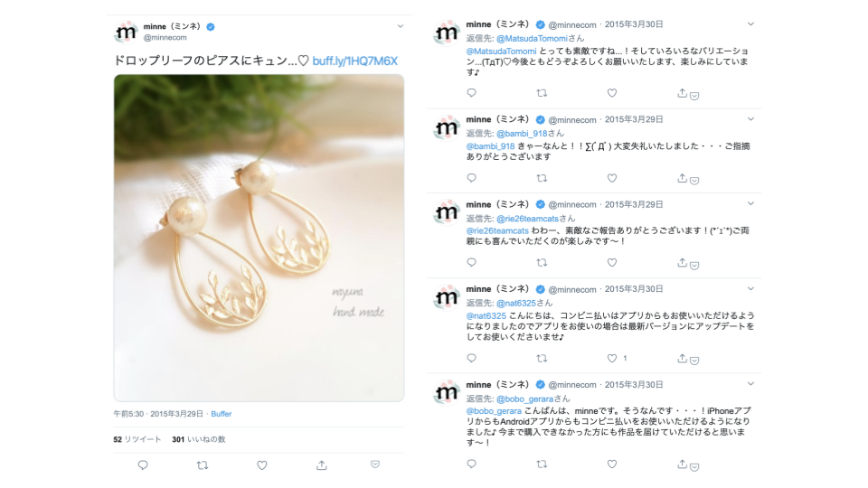Retweet the reply to @bambi_918
The image size is (868, 488).
point(542,178)
